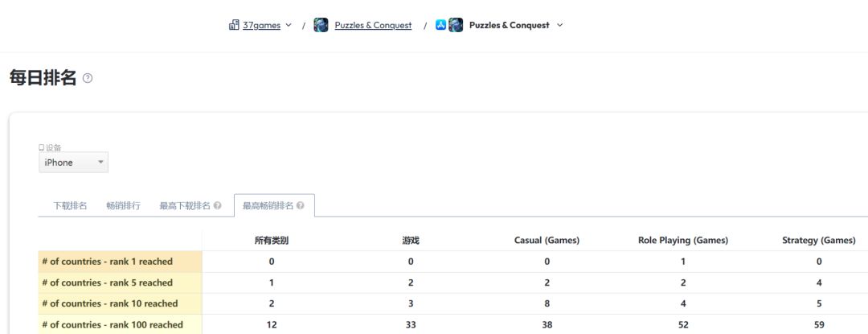Click the Role Playing (Games) column header
868x334 pixels.
[x=683, y=241]
